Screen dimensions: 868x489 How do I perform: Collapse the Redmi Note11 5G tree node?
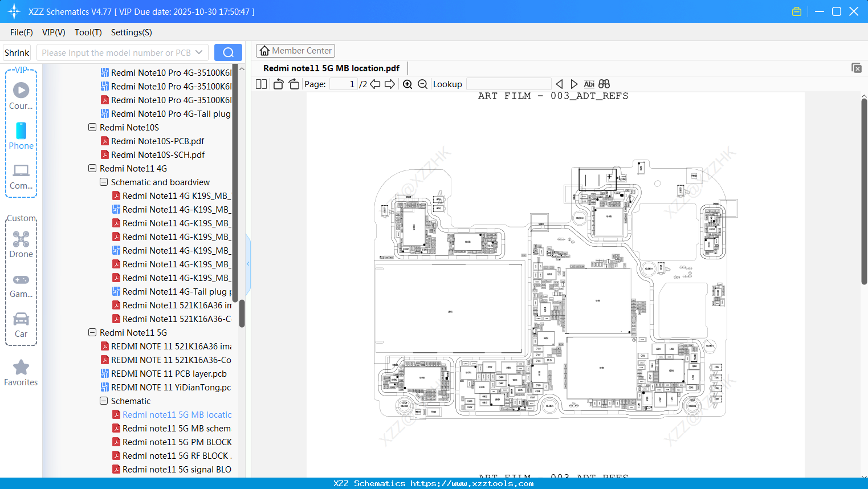[x=92, y=332]
